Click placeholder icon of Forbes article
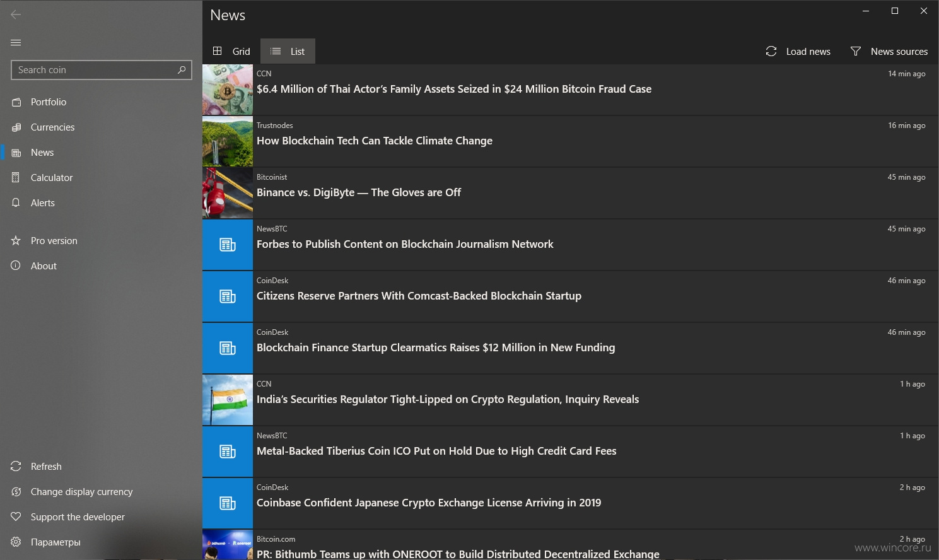The image size is (939, 560). [228, 245]
